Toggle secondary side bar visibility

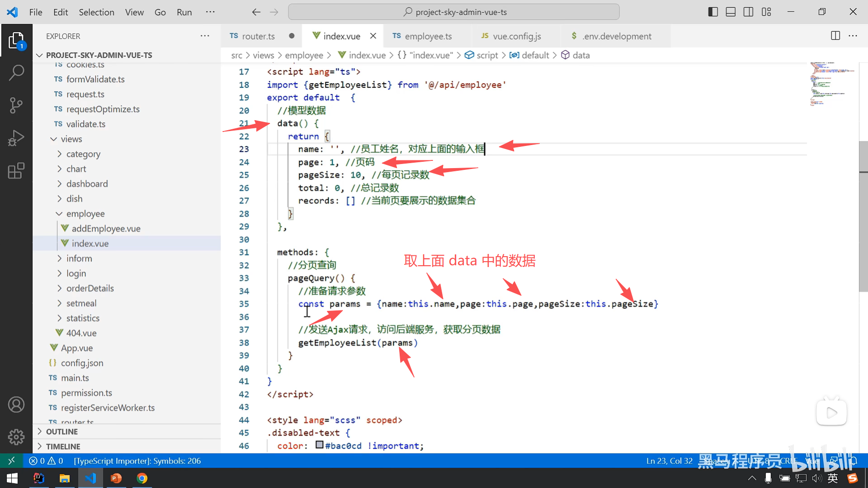pos(748,12)
